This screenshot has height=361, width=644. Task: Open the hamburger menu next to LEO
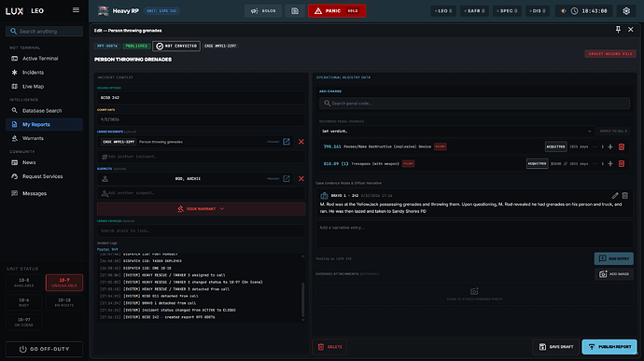pyautogui.click(x=76, y=10)
